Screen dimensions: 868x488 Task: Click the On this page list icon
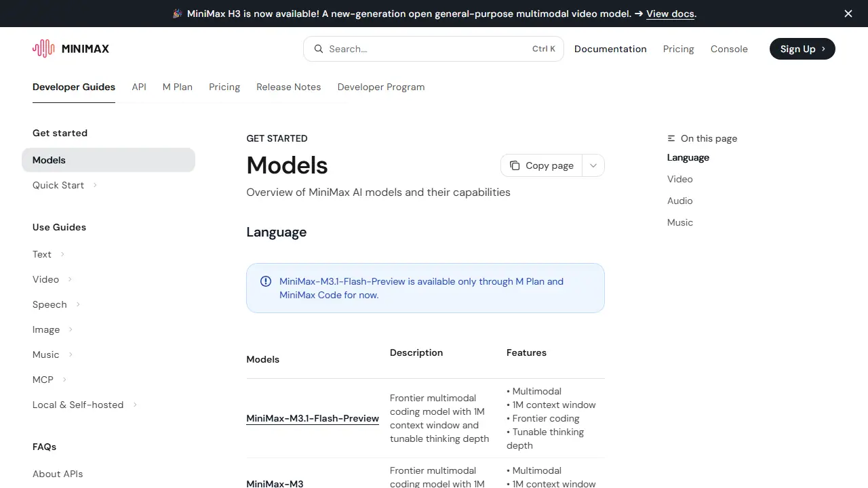pyautogui.click(x=671, y=138)
